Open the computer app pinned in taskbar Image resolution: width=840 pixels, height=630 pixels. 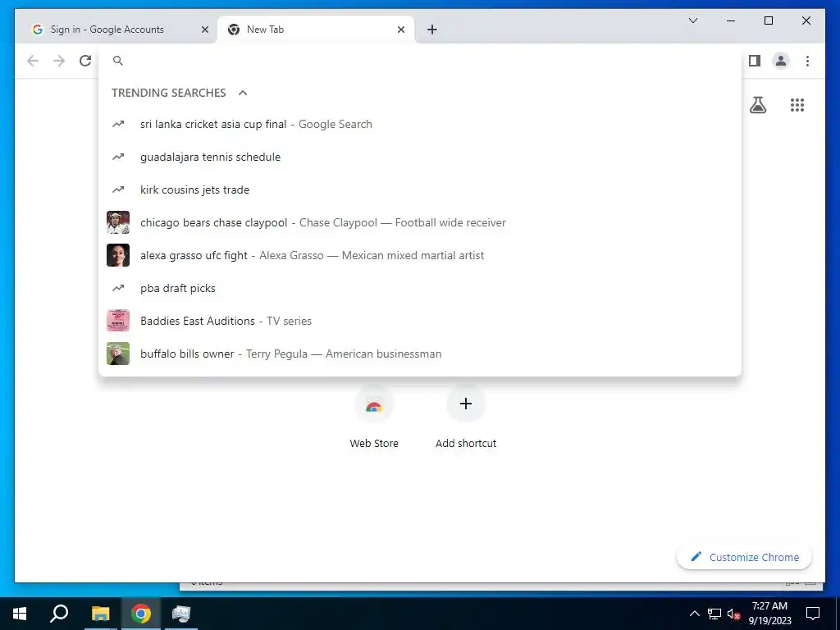point(181,614)
